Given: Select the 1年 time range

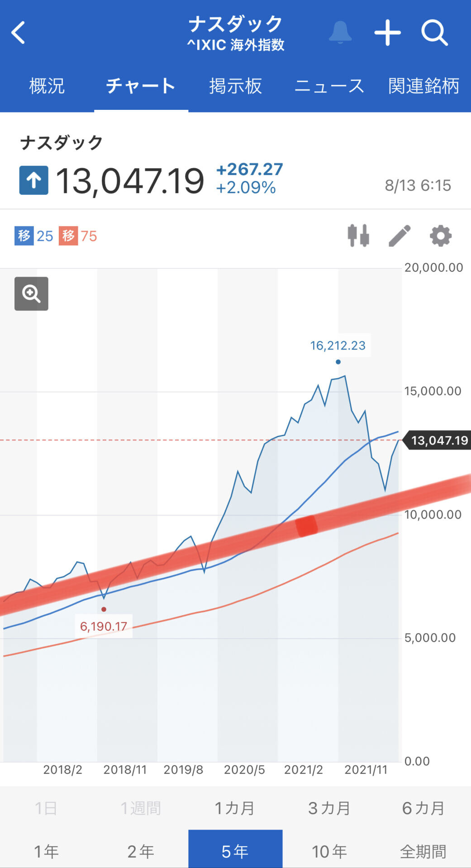Looking at the screenshot, I should 47,851.
